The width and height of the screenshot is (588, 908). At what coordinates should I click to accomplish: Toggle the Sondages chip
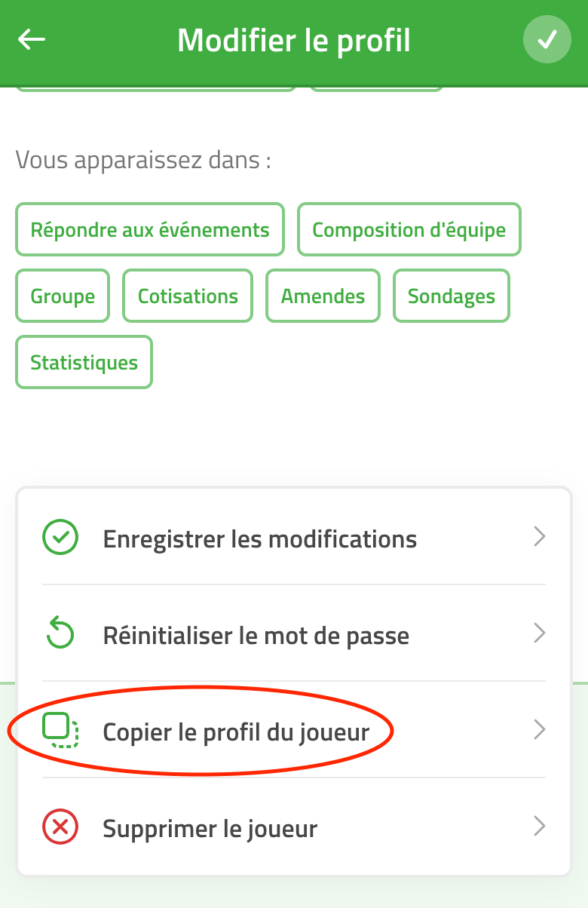pos(452,296)
